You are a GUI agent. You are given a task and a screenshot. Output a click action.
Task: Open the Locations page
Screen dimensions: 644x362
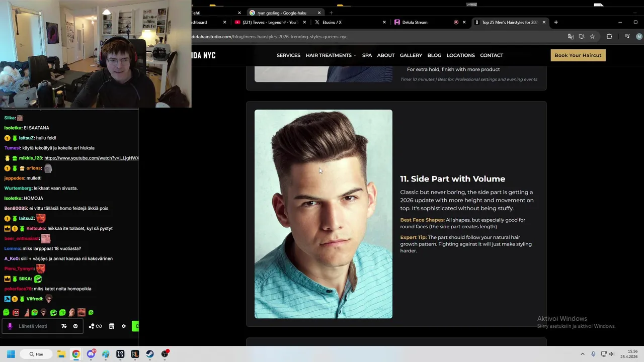(461, 55)
